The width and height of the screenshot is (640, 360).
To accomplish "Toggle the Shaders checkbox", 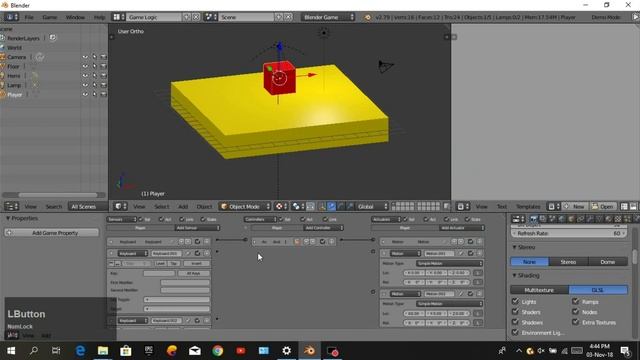I will [515, 311].
